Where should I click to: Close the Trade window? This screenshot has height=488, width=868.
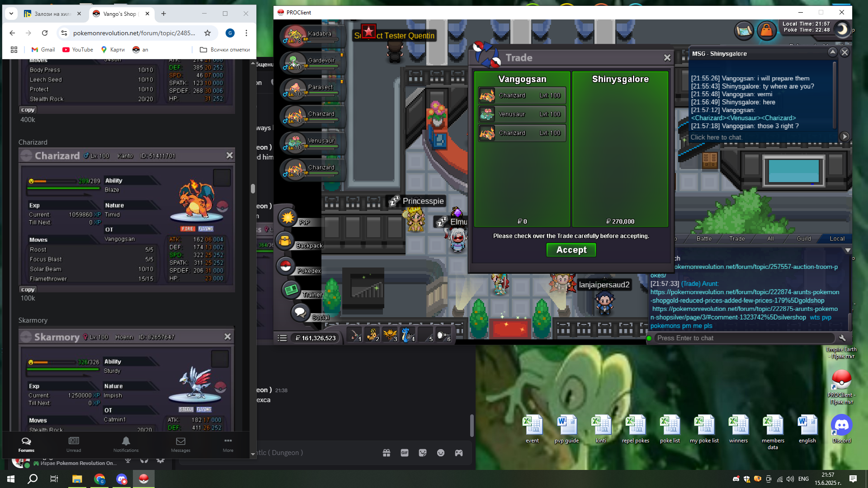pos(667,57)
